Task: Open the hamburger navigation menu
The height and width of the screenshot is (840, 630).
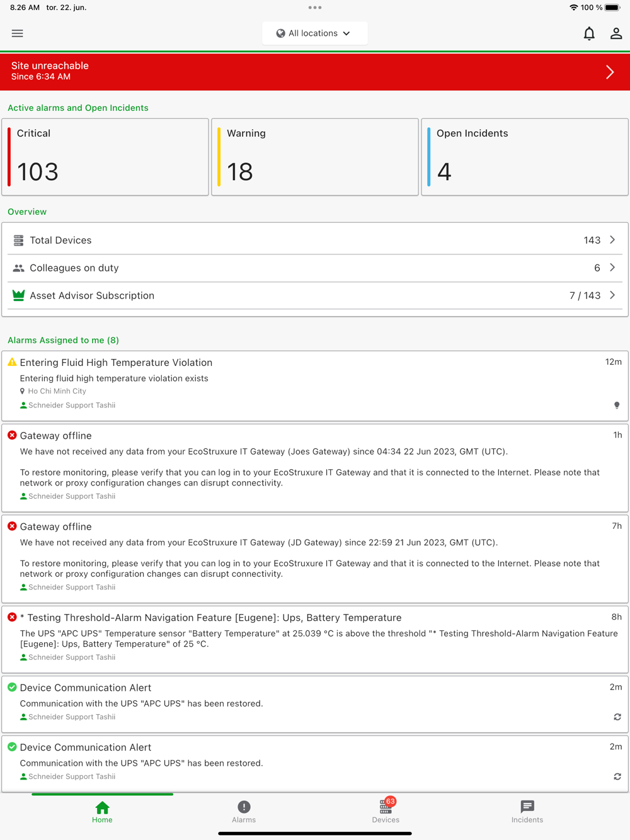Action: point(18,33)
